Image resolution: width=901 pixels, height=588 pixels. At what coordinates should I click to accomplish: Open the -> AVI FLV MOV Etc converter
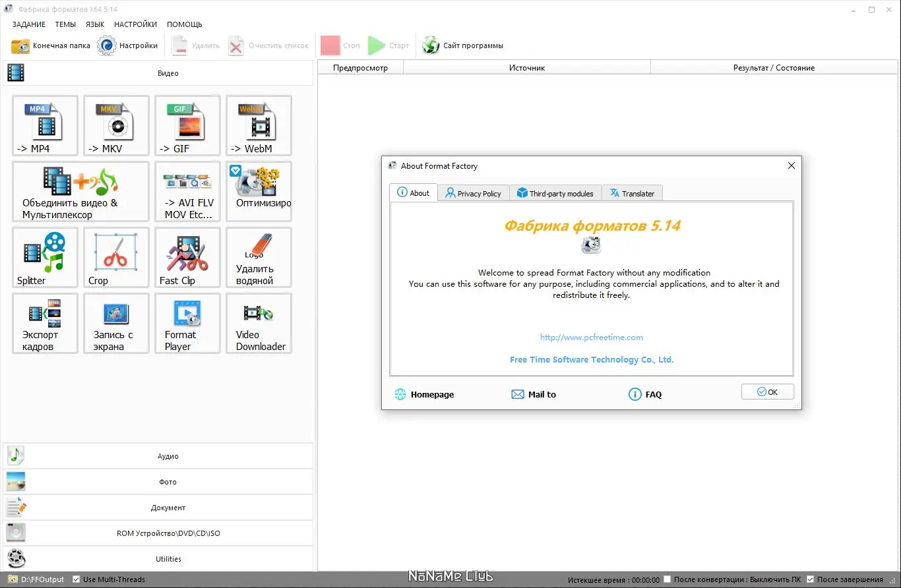point(187,192)
